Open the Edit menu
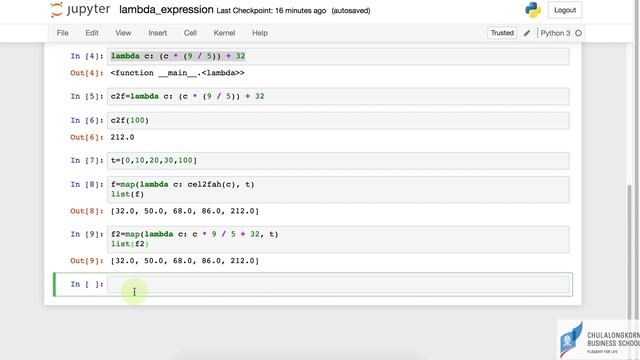Viewport: 640px width, 360px height. pyautogui.click(x=92, y=33)
